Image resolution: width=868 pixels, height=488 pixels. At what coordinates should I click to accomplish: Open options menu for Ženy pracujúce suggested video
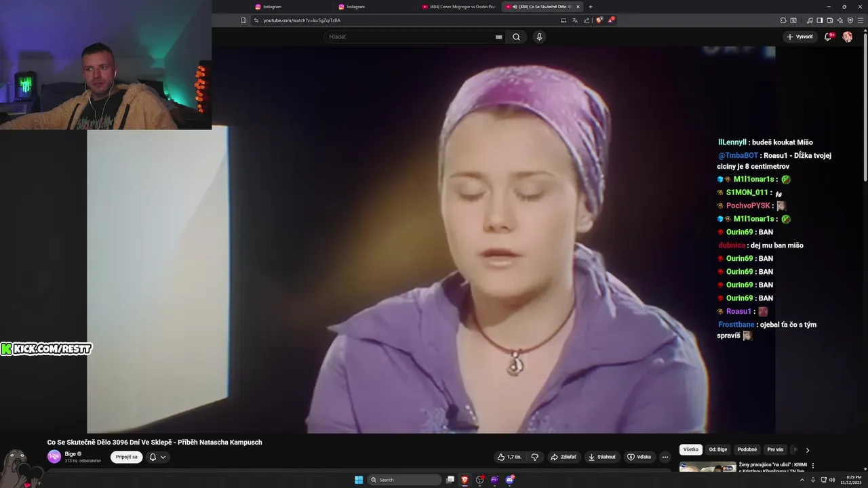[x=813, y=466]
